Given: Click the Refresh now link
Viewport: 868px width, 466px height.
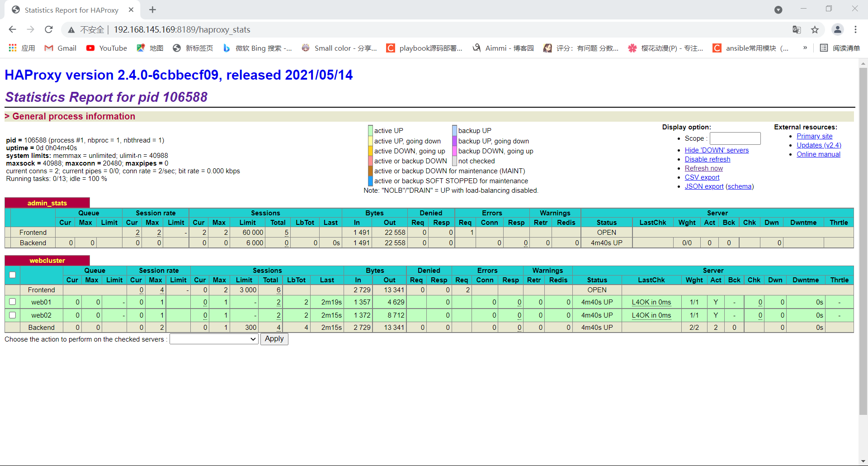Looking at the screenshot, I should (x=704, y=168).
